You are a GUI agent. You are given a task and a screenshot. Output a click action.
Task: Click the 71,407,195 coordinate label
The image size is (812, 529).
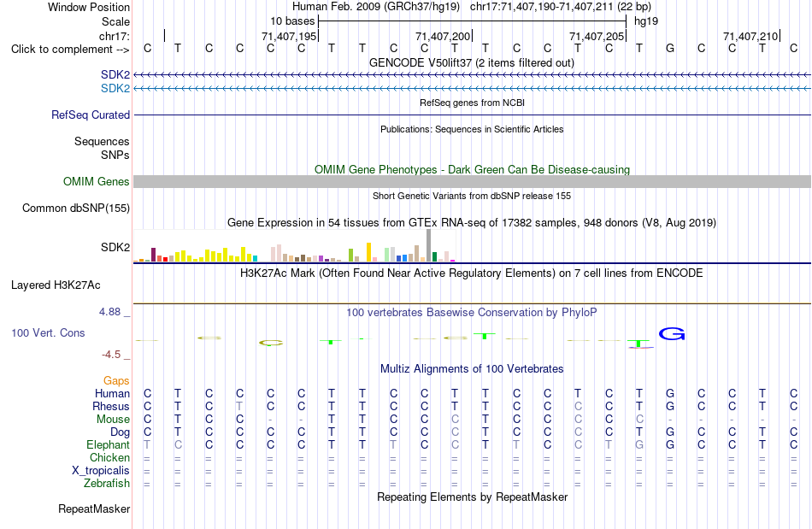289,36
